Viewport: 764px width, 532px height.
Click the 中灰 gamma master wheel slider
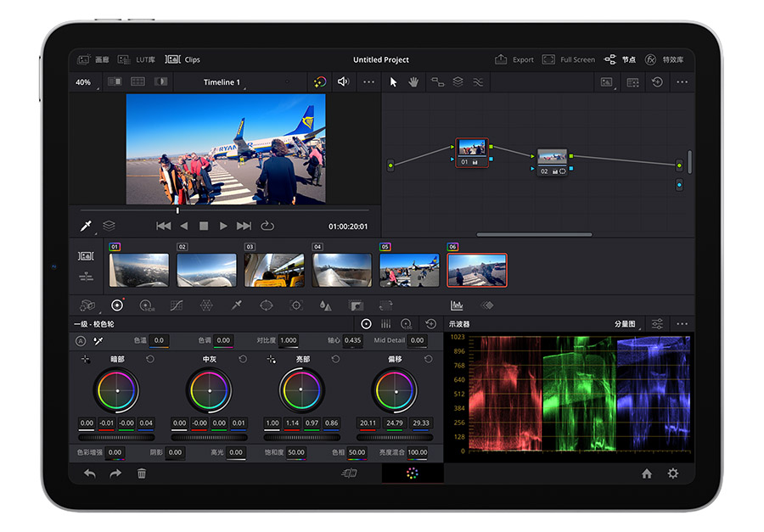pyautogui.click(x=209, y=438)
